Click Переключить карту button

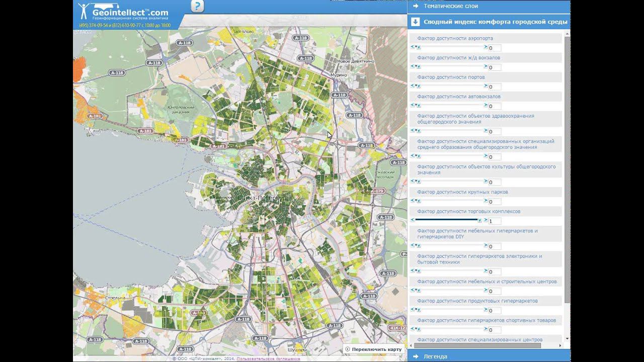pos(374,349)
